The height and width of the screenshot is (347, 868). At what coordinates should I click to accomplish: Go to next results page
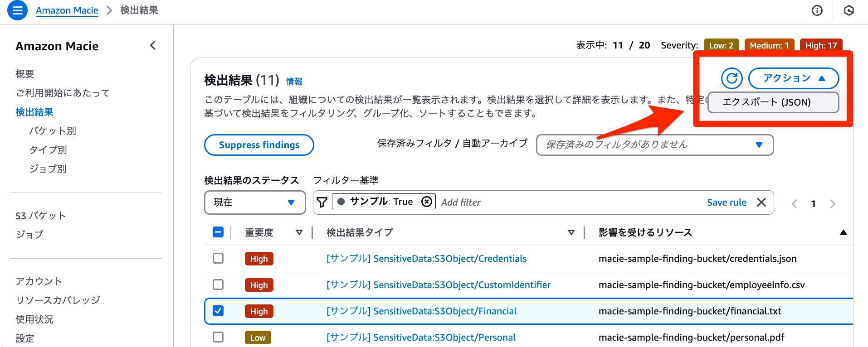(832, 204)
